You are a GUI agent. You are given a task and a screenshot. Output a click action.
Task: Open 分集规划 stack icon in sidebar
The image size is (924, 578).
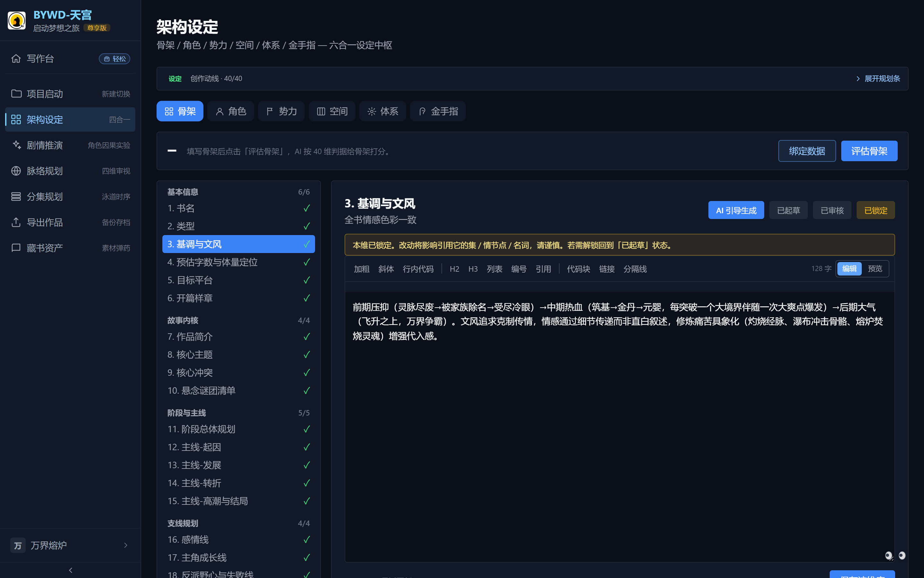[16, 196]
